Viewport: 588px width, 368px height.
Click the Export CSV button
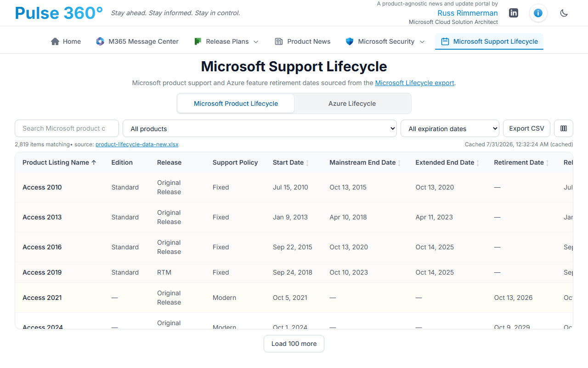[x=526, y=128]
